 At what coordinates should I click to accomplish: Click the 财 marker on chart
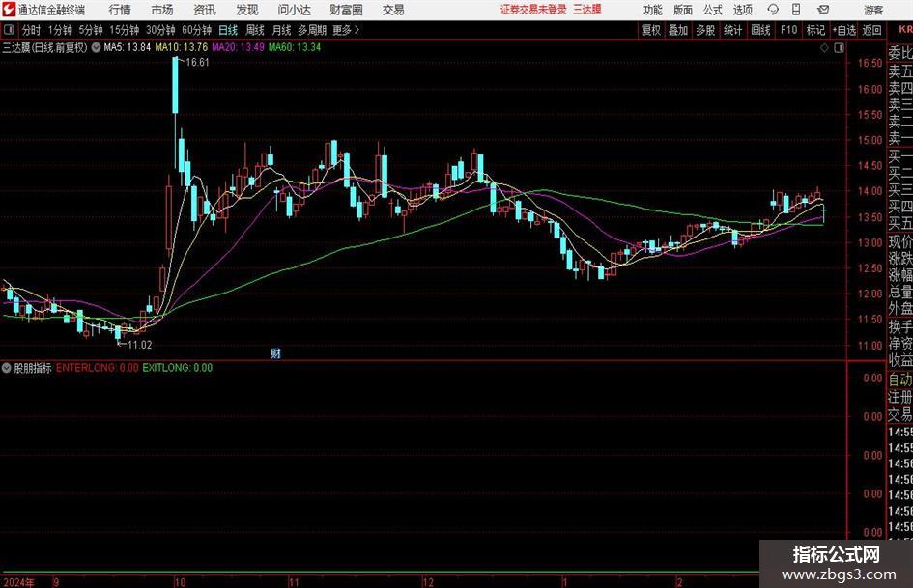(x=276, y=352)
